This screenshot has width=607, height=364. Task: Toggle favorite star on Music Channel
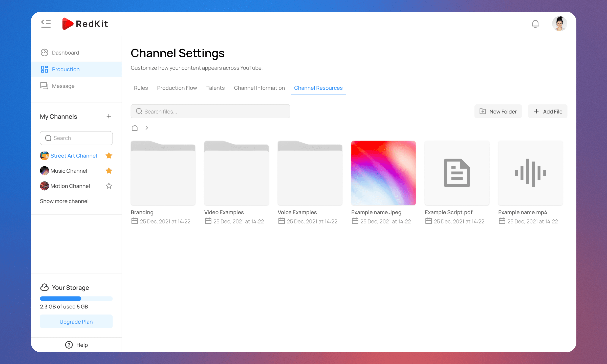click(109, 171)
